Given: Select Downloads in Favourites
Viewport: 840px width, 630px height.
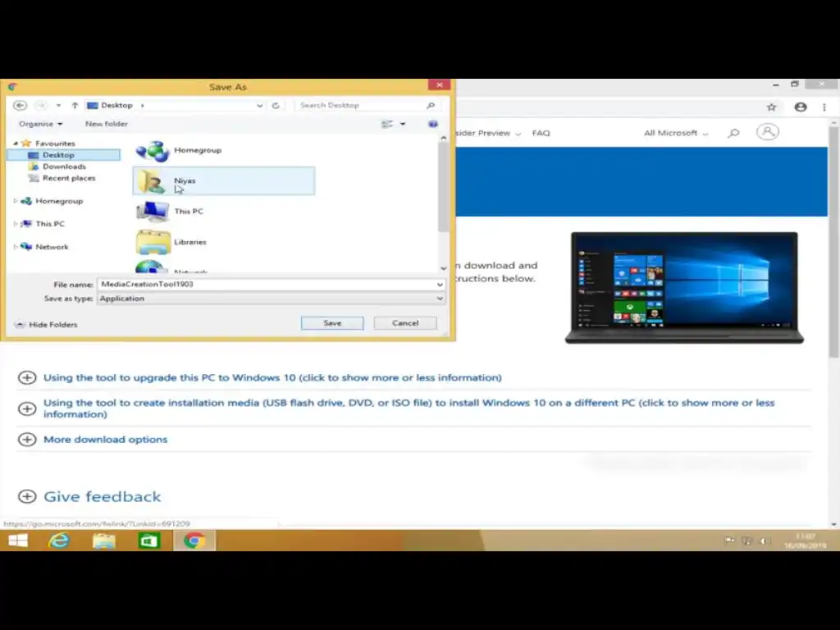Looking at the screenshot, I should [64, 167].
